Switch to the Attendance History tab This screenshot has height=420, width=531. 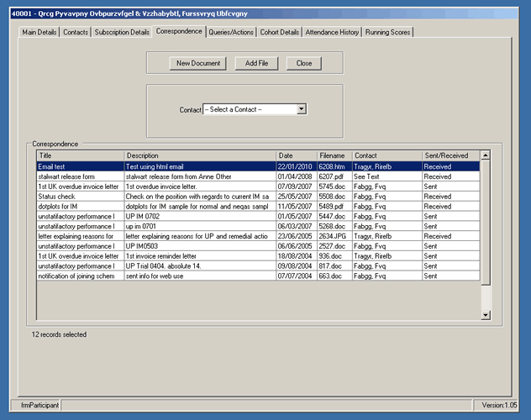[332, 32]
